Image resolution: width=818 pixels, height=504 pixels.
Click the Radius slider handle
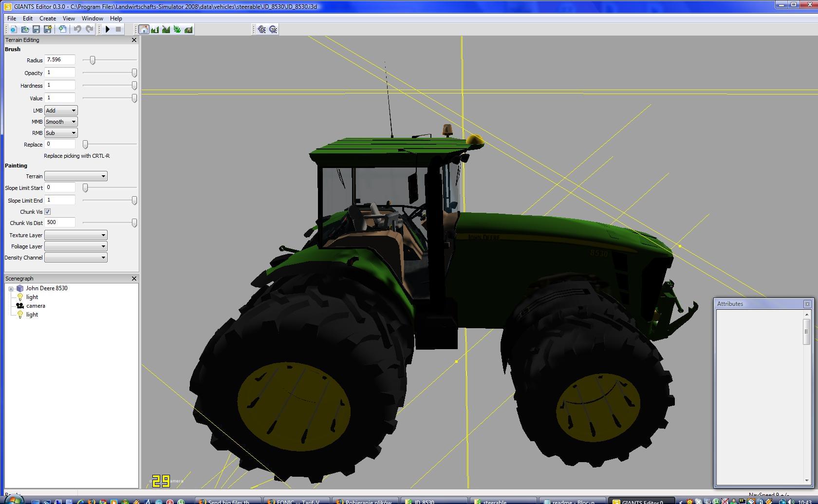point(93,60)
